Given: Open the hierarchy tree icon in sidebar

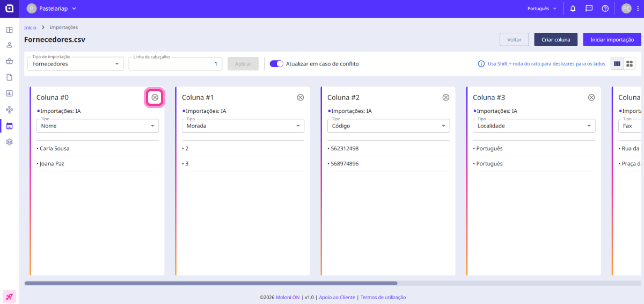Looking at the screenshot, I should tap(9, 110).
